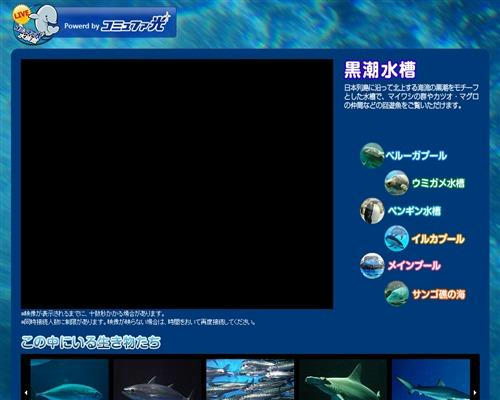This screenshot has width=500, height=400.
Task: Click the main pool round icon
Action: [372, 266]
